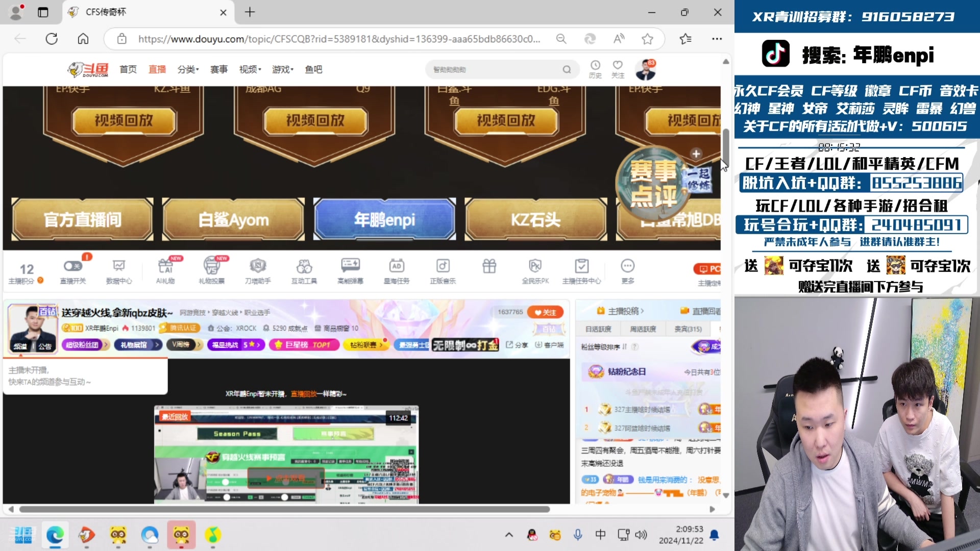Open the 最近回放 video thumbnail

286,455
